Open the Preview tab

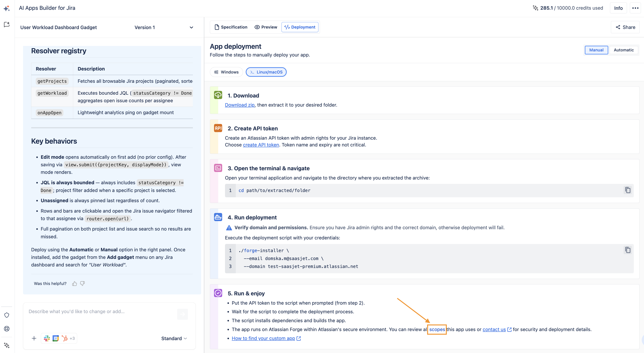pos(266,27)
